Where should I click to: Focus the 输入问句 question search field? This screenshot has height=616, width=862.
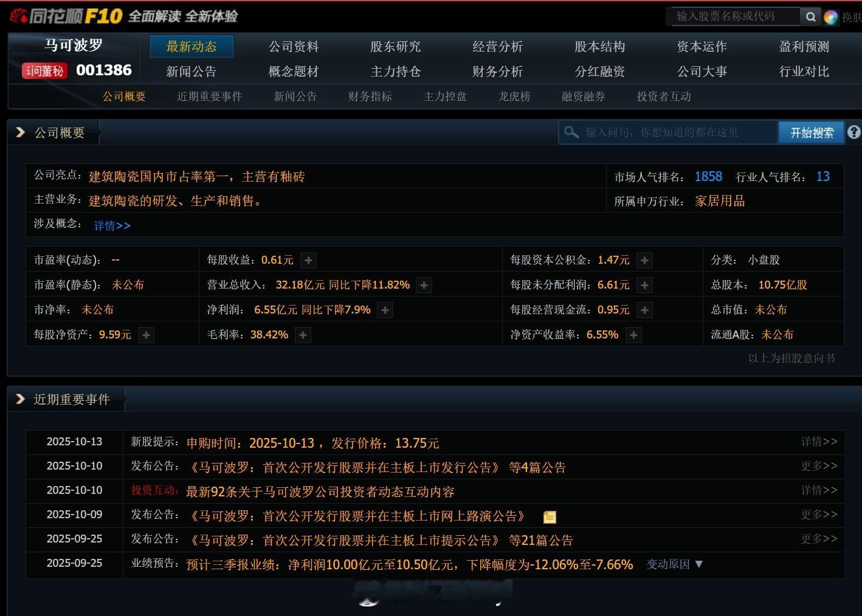coord(668,132)
